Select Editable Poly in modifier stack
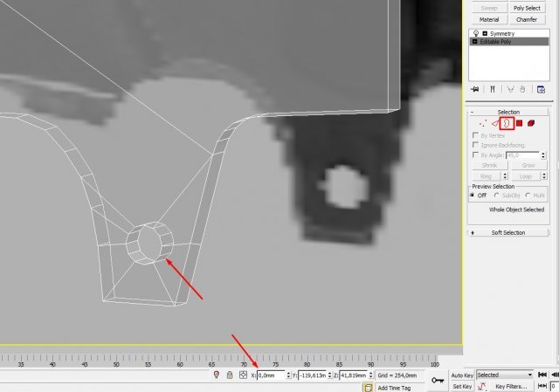 pos(500,41)
